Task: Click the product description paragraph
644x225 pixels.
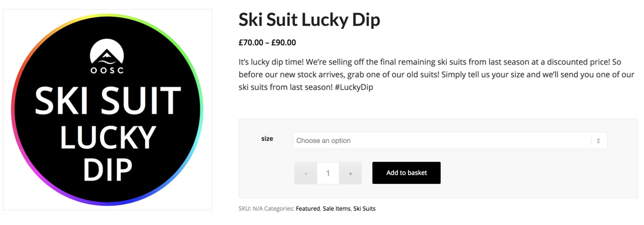Action: (x=436, y=75)
